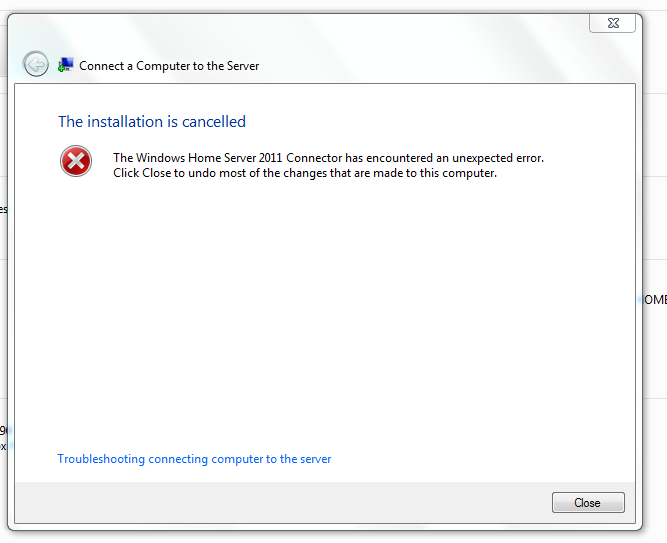Click the words "Windows Home Server 2011 Connector"

239,158
